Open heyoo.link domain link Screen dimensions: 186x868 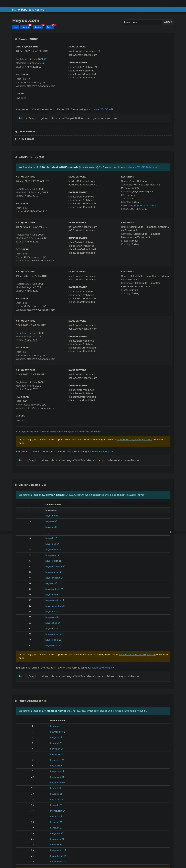pos(51,595)
